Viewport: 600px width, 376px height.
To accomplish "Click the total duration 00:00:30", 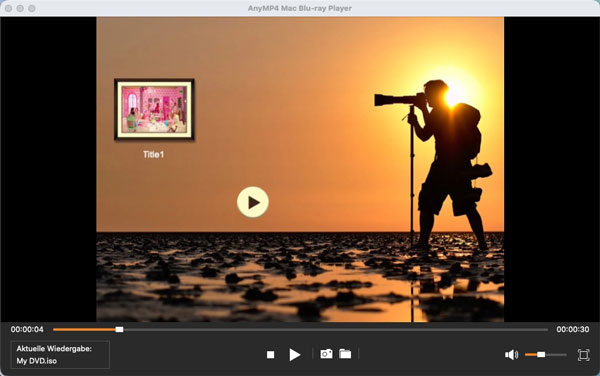I will click(573, 329).
